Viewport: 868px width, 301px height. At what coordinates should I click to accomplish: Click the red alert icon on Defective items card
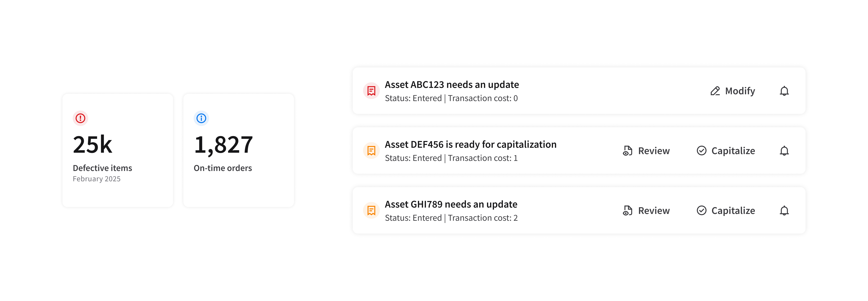[80, 118]
